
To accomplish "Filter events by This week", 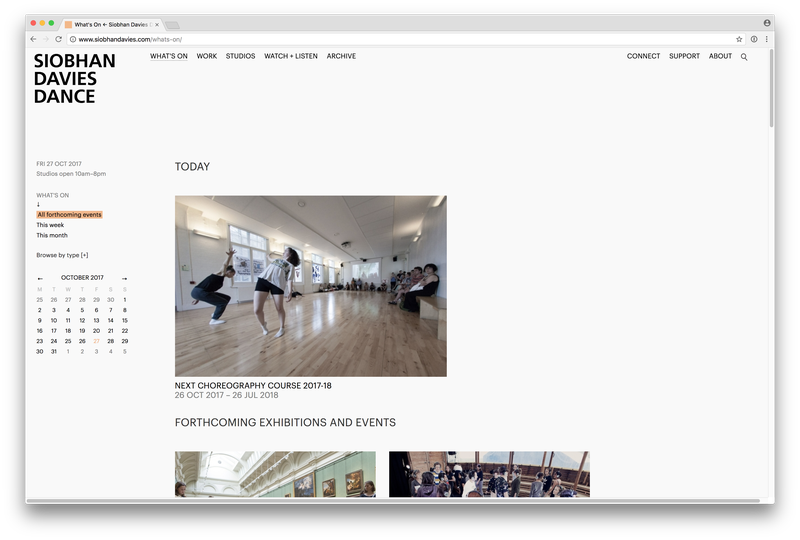I will click(50, 225).
